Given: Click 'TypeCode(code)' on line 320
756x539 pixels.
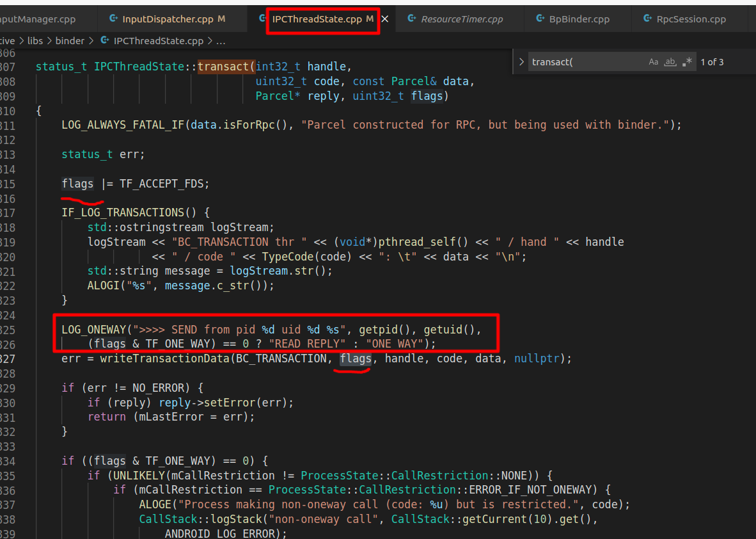Looking at the screenshot, I should [x=307, y=257].
